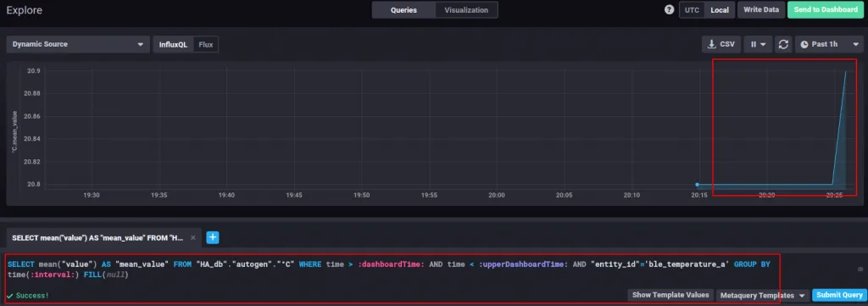
Task: Switch timezone to UTC
Action: [692, 10]
